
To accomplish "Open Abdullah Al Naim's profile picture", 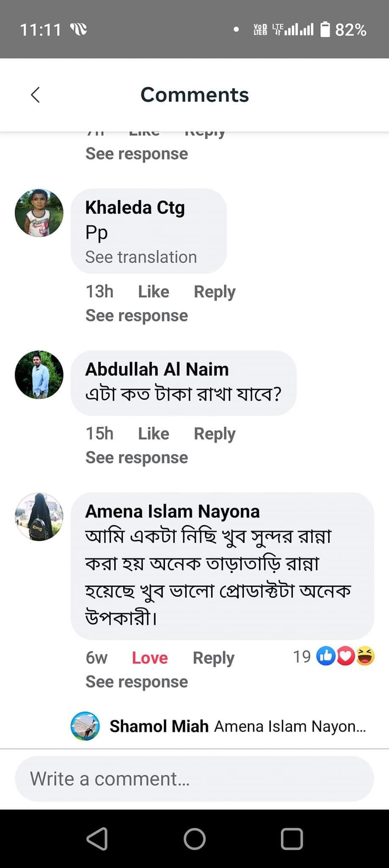I will coord(39,375).
